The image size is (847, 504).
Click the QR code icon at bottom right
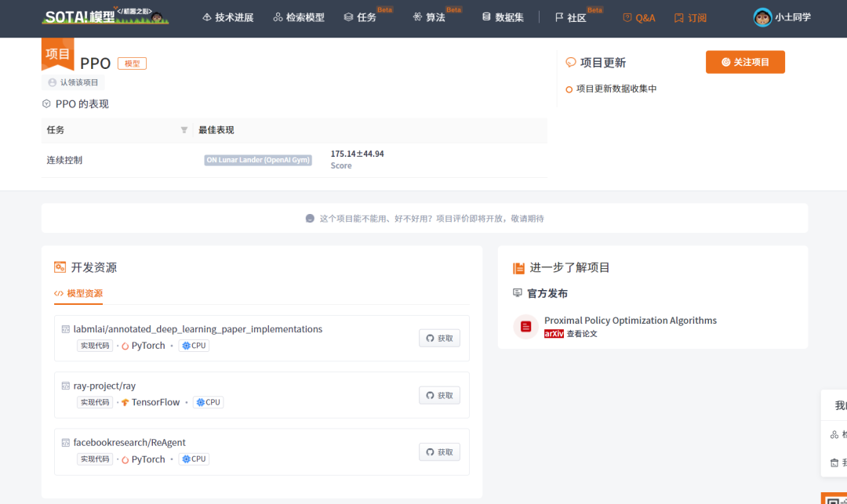pos(834,499)
